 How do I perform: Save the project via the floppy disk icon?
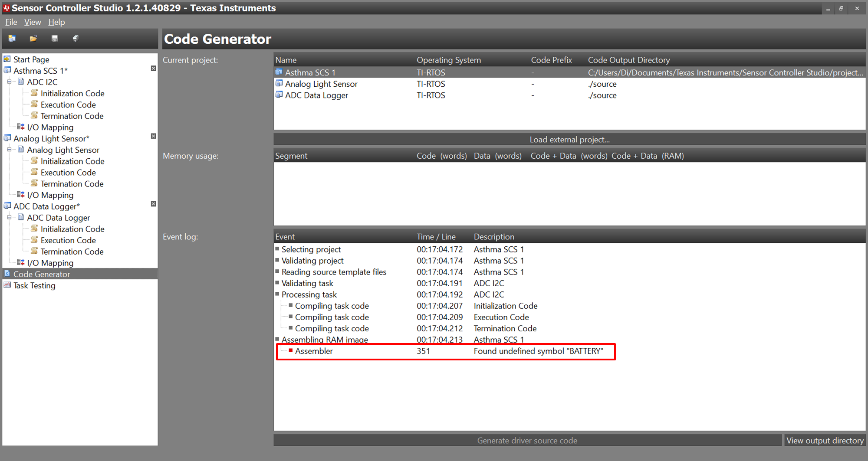coord(54,39)
